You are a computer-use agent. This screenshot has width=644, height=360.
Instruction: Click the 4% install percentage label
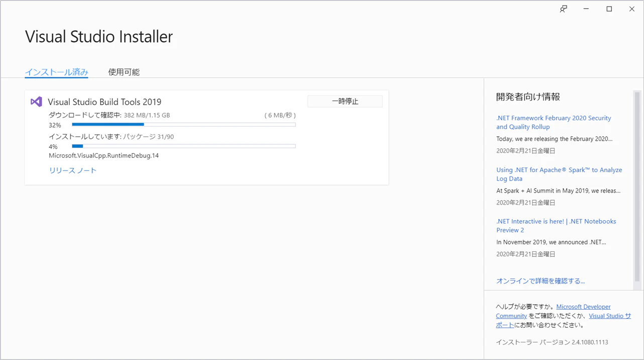click(x=53, y=147)
